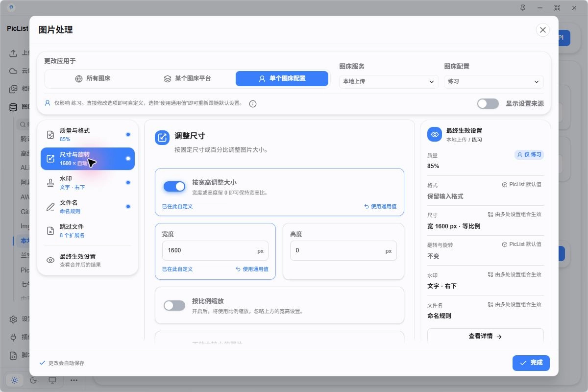Open the 跳过文件 section

(x=88, y=231)
